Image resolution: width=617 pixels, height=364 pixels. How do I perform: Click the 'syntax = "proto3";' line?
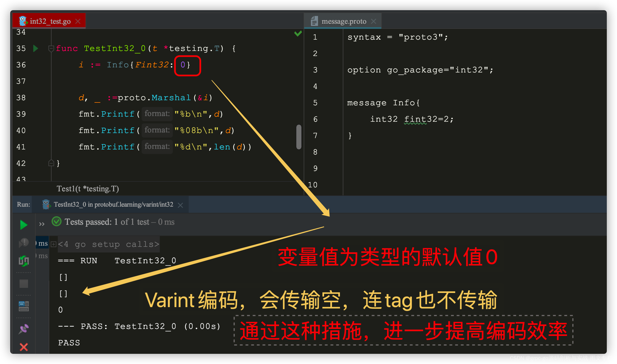398,37
